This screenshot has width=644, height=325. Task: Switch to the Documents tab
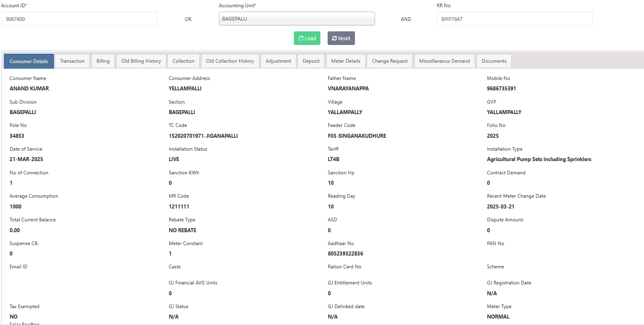pos(494,61)
